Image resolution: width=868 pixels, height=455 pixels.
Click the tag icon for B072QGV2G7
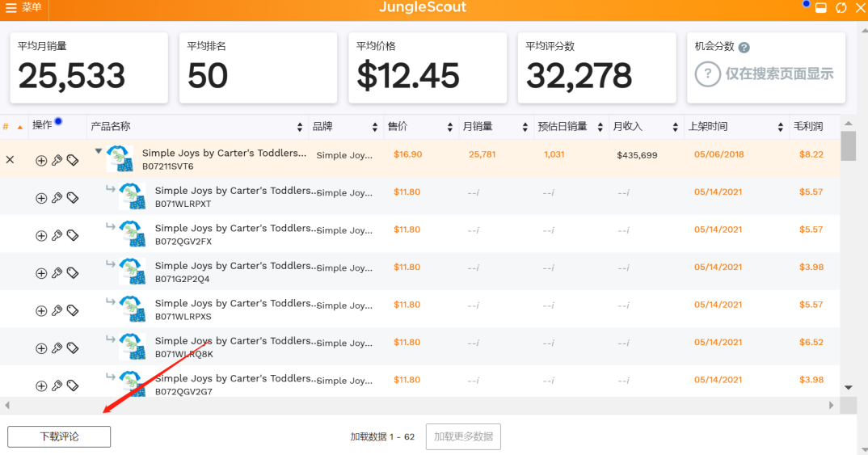(x=73, y=386)
